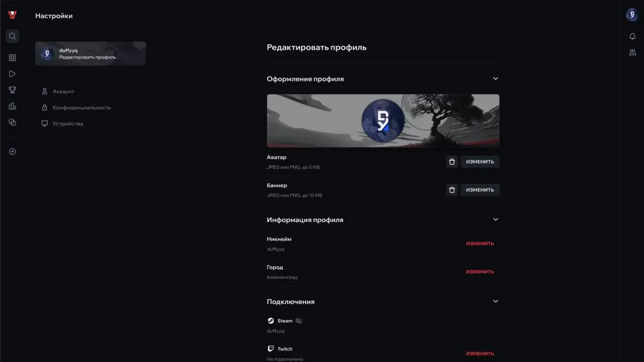Click the profile banner image preview
Image resolution: width=644 pixels, height=362 pixels.
(x=383, y=121)
